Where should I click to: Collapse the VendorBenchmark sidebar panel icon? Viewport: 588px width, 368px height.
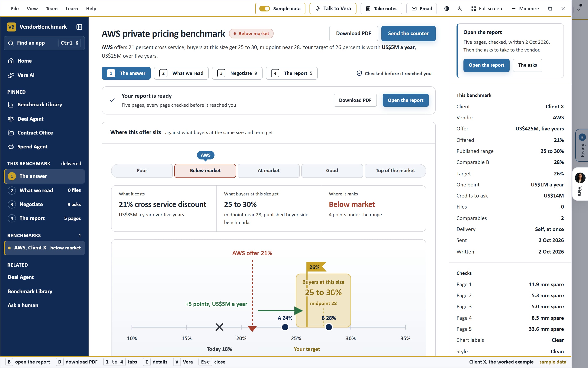coord(79,27)
